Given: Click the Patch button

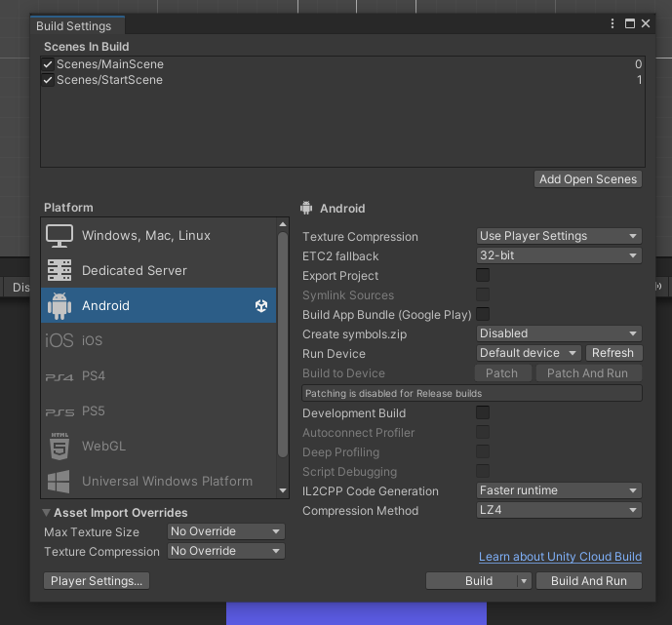Looking at the screenshot, I should pos(502,373).
